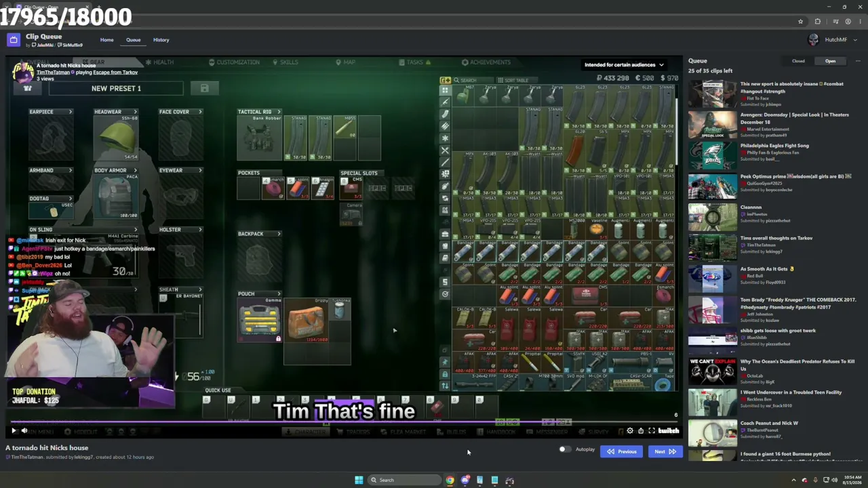Open the clip player settings gear

(630, 430)
